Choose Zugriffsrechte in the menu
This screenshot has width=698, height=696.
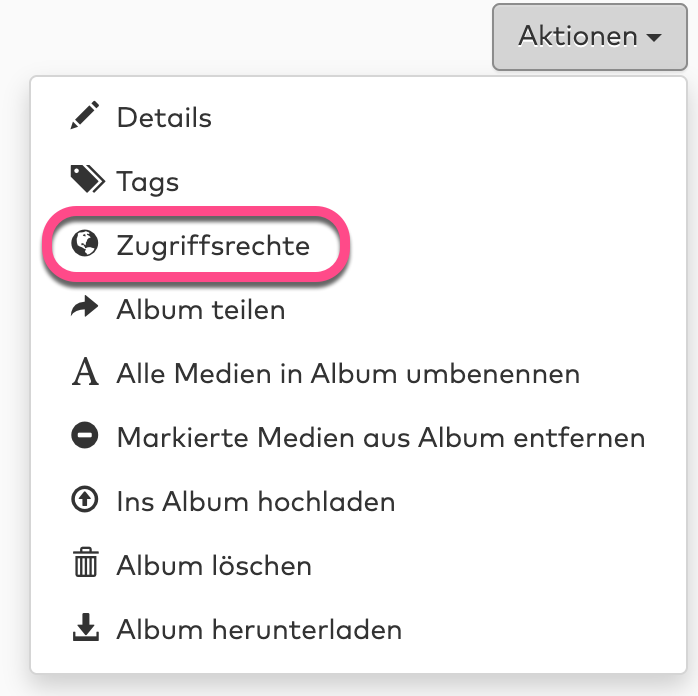tap(213, 245)
